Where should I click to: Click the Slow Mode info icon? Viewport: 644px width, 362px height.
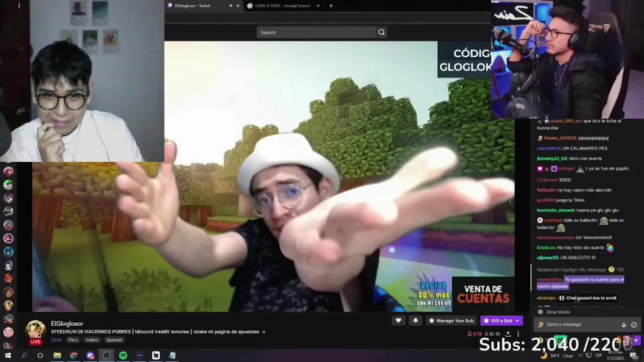540,312
